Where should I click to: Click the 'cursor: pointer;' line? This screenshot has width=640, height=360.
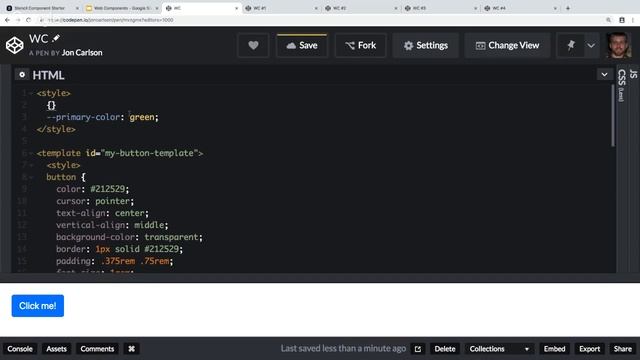click(x=95, y=201)
